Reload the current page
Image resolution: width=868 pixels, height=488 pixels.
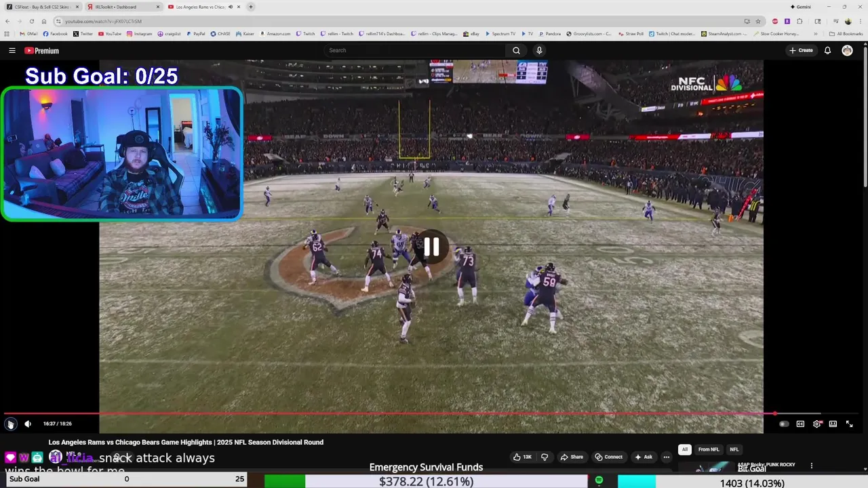[x=32, y=21]
